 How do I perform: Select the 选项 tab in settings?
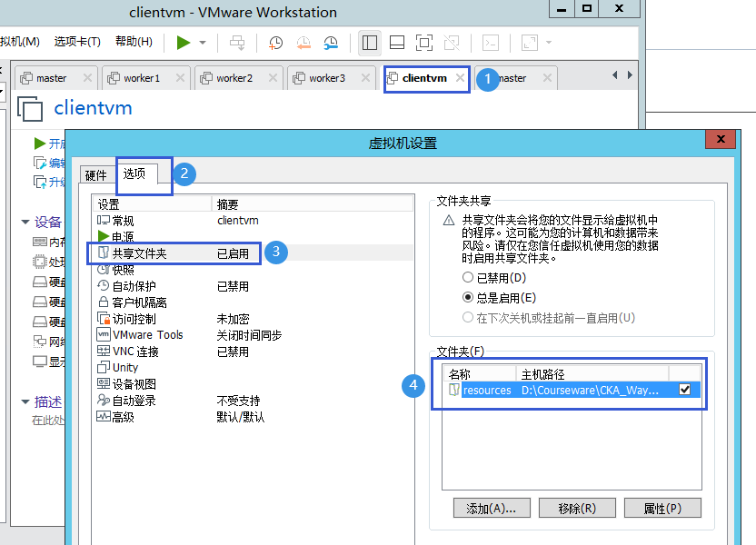click(134, 173)
